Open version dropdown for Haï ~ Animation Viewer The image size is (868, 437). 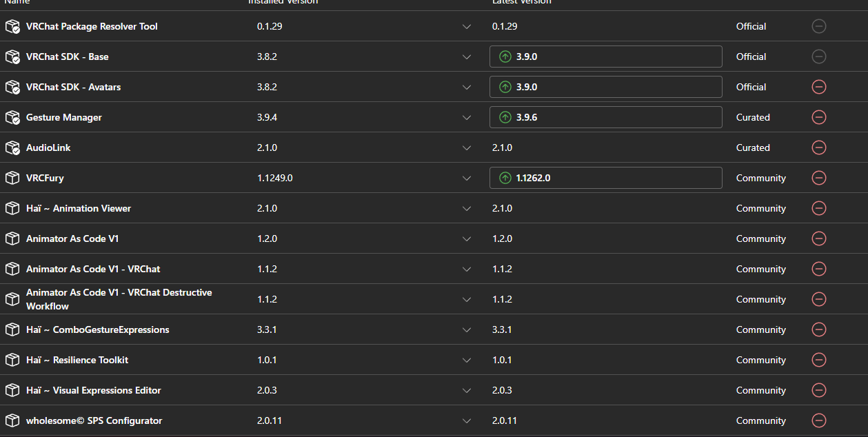coord(467,208)
